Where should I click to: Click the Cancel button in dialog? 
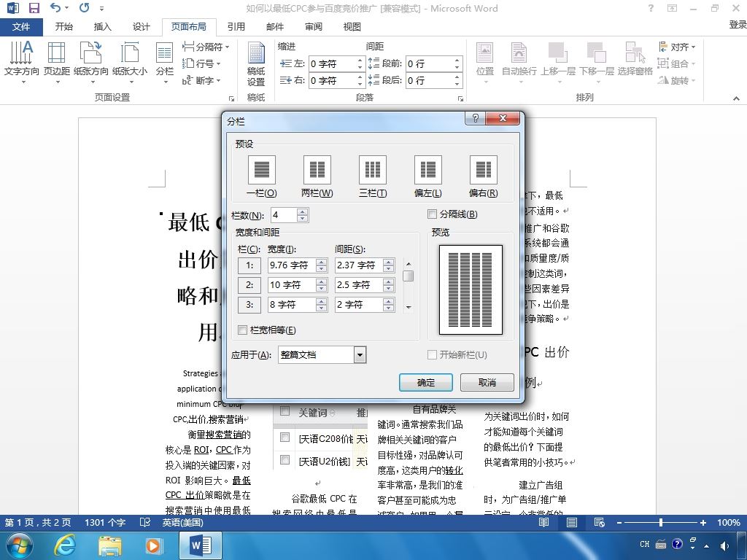(487, 382)
